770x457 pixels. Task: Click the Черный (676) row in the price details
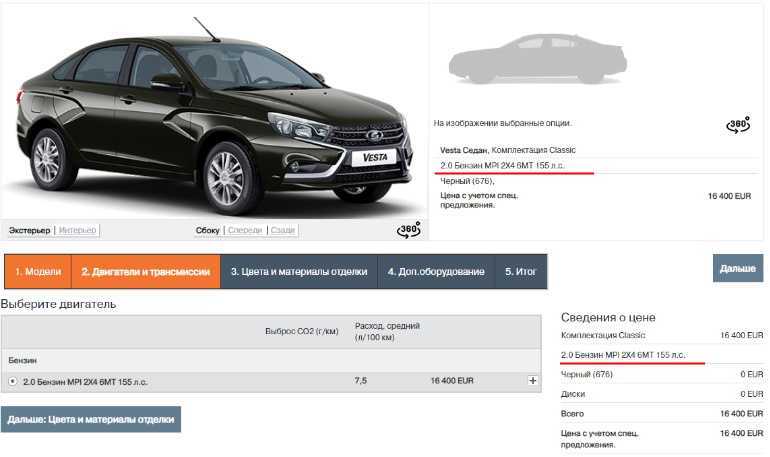pos(662,375)
